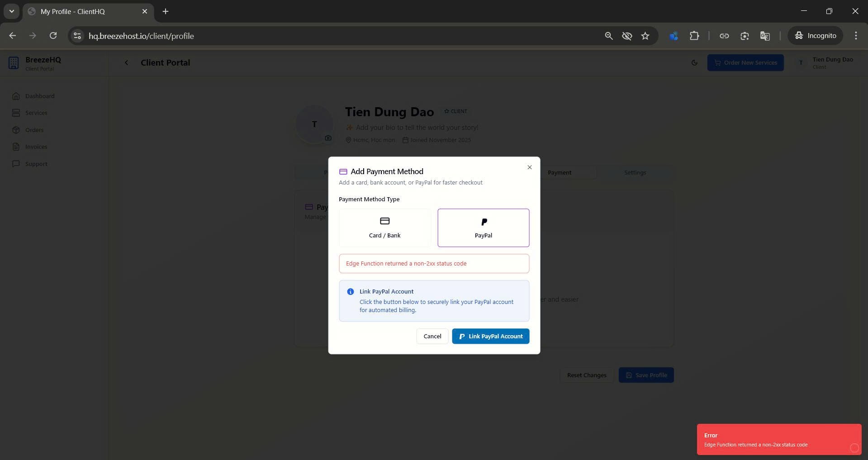View site information icon in address bar
Viewport: 868px width, 460px height.
(x=77, y=36)
